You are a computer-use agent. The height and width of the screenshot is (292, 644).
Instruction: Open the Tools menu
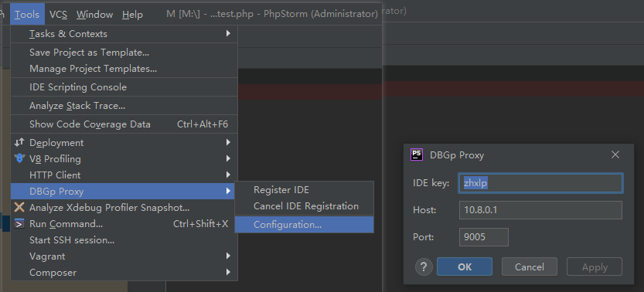point(27,15)
